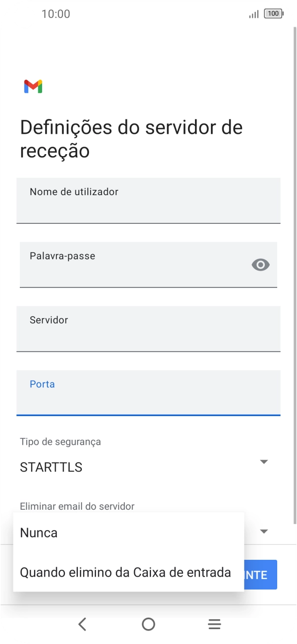Expand the Eliminar email do servidor dropdown
Viewport: 297px width, 644px height.
pyautogui.click(x=264, y=531)
